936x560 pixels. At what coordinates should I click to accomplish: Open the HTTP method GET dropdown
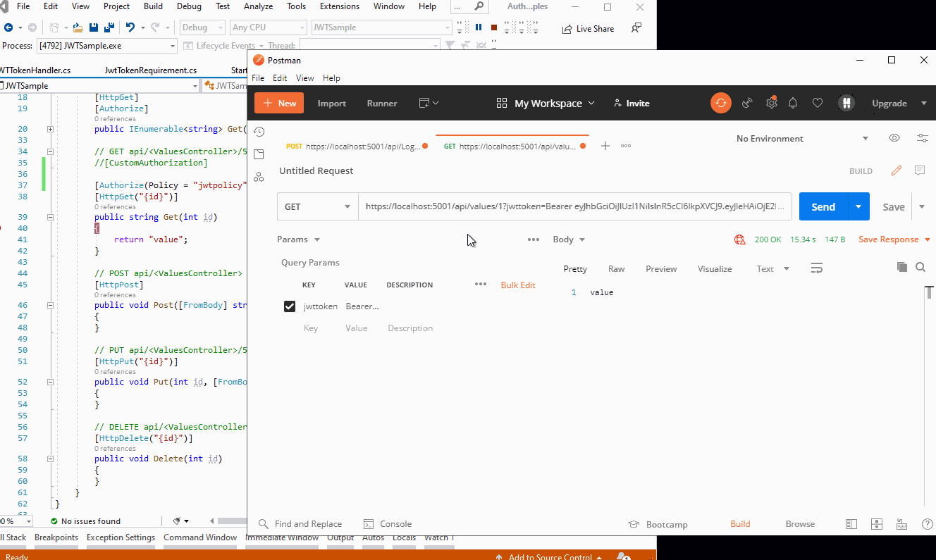click(x=318, y=206)
